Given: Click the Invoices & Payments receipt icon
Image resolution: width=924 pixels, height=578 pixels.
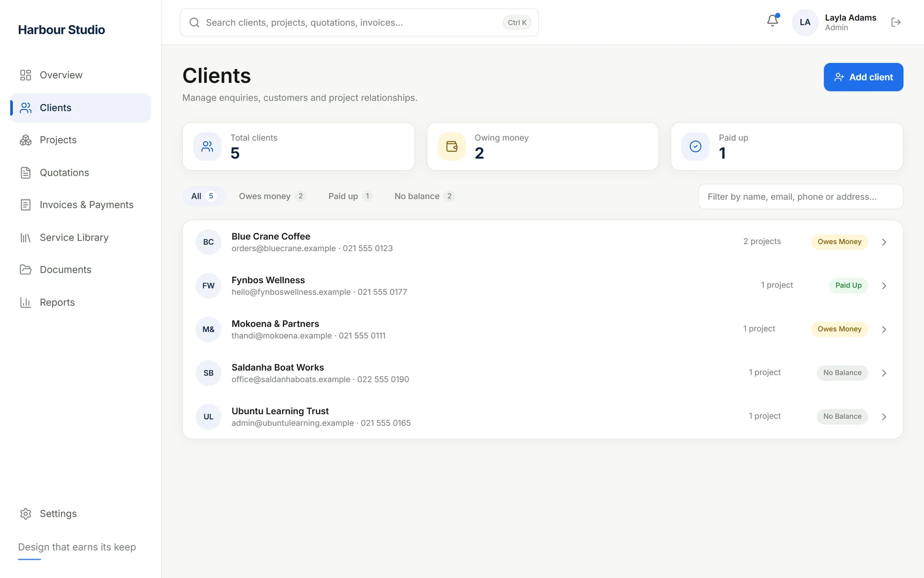Looking at the screenshot, I should click(x=26, y=205).
